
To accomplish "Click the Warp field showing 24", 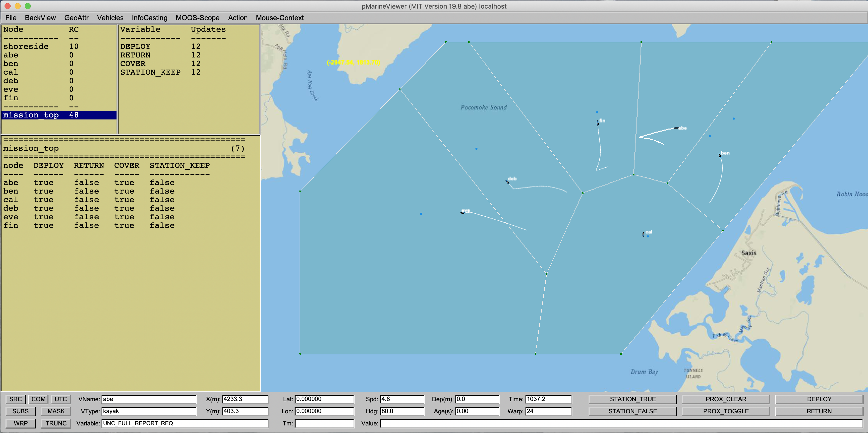I will [548, 411].
